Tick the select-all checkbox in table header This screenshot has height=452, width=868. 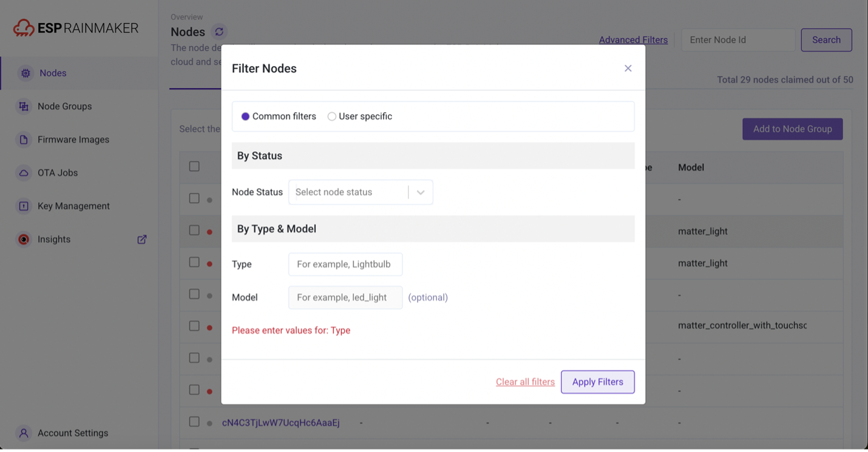(194, 166)
